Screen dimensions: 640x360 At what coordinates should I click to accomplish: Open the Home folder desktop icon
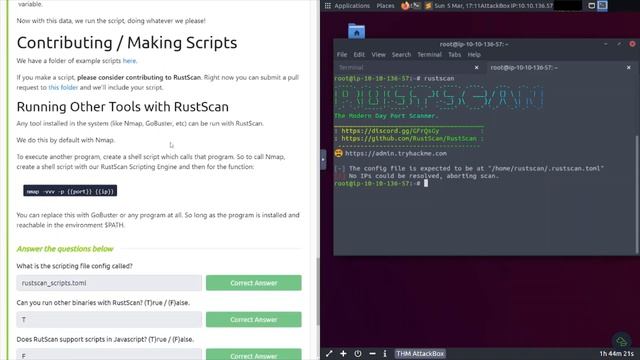coord(356,31)
